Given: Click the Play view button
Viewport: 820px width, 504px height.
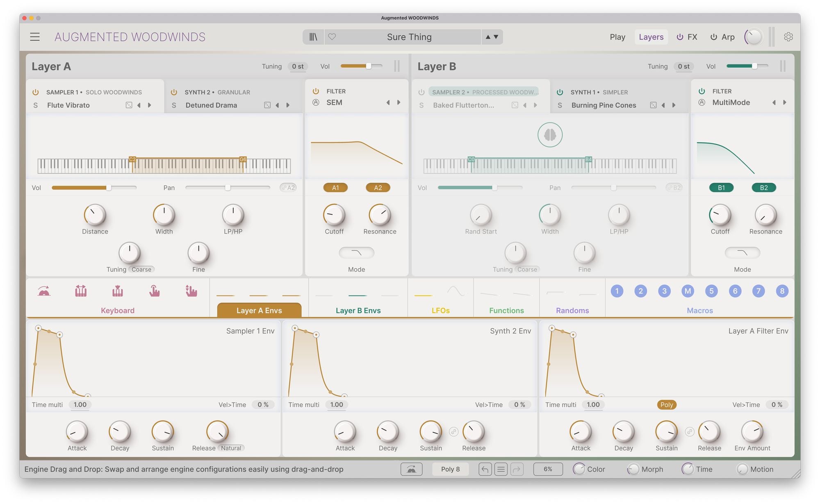Looking at the screenshot, I should [617, 37].
